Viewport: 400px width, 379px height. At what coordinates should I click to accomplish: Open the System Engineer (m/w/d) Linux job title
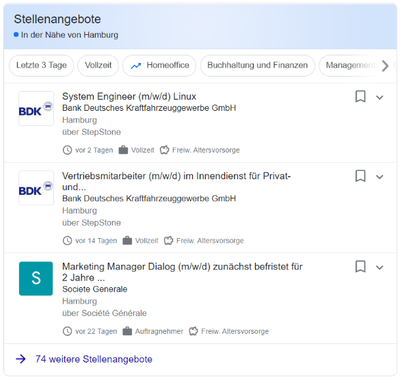(x=129, y=96)
